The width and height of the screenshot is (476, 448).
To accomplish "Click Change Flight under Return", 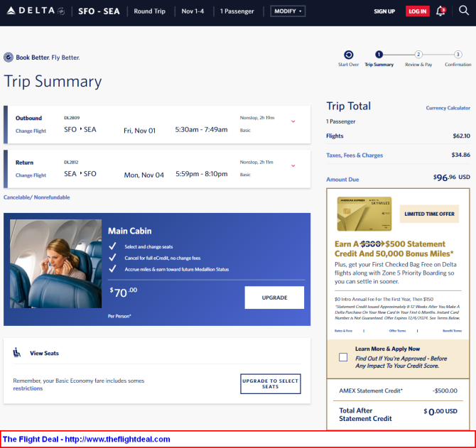I will tap(31, 175).
